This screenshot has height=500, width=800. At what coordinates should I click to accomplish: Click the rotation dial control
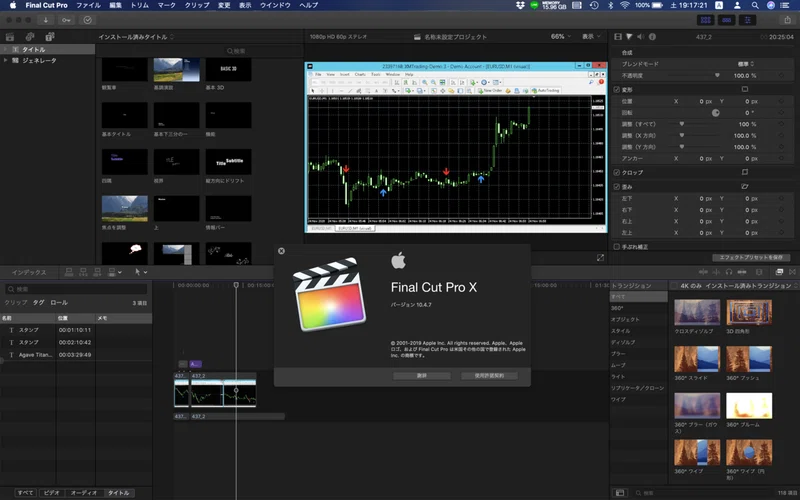click(x=715, y=113)
